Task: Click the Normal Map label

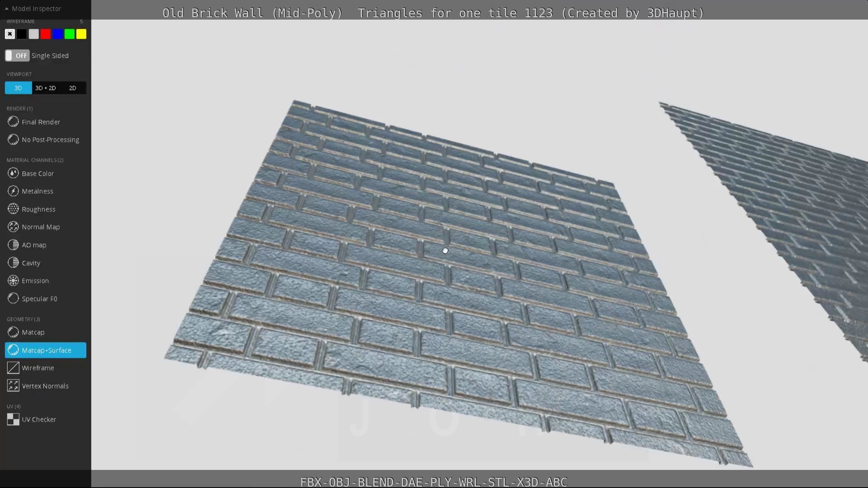Action: pyautogui.click(x=41, y=227)
